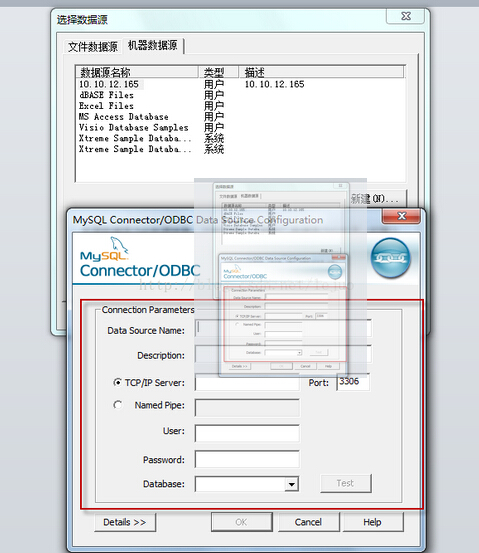The image size is (479, 553).
Task: Close the 选择数据源 window
Action: [406, 16]
